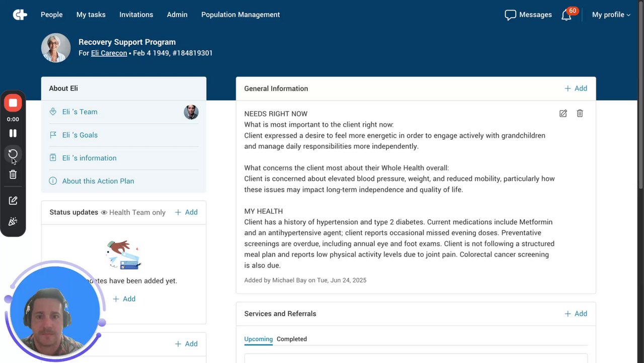This screenshot has height=363, width=644.
Task: Open the Messages inbox
Action: (x=528, y=15)
